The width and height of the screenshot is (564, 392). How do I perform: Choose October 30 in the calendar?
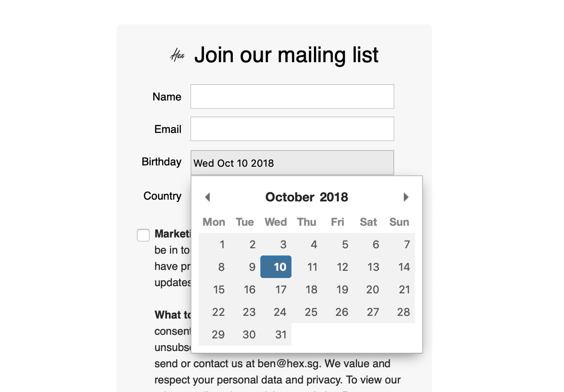[245, 334]
